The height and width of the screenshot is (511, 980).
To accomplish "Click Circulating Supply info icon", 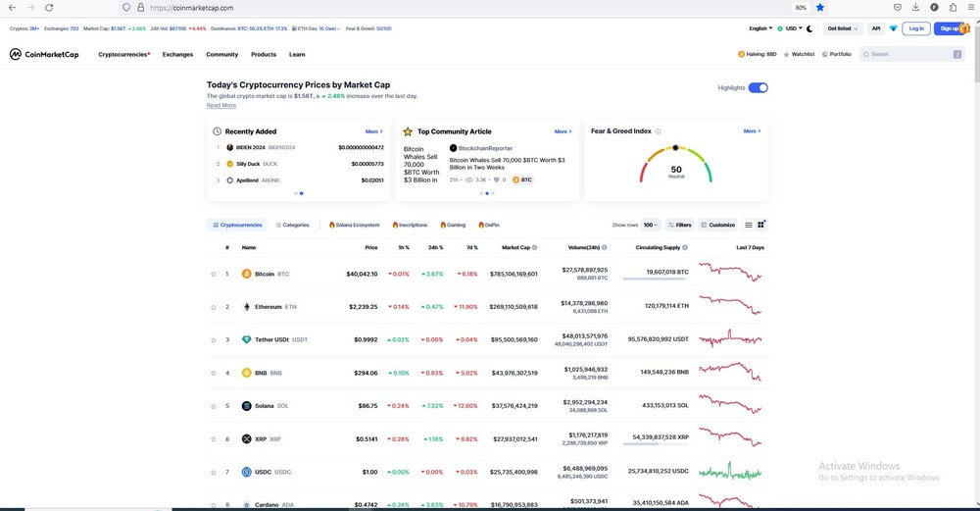I will (685, 248).
